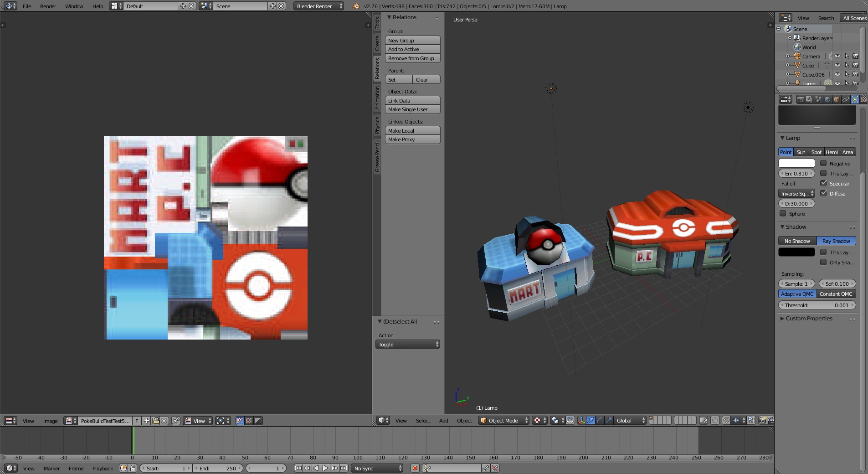
Task: Toggle Cube renderability camera icon
Action: pos(855,65)
